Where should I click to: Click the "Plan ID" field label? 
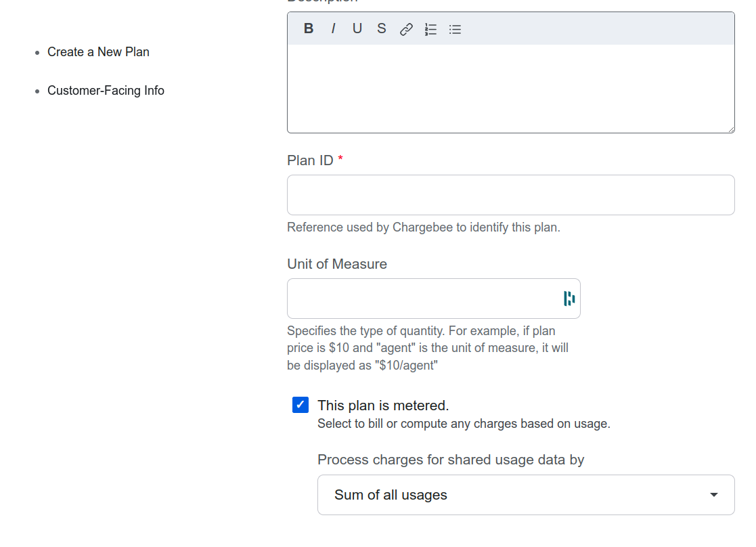(310, 160)
